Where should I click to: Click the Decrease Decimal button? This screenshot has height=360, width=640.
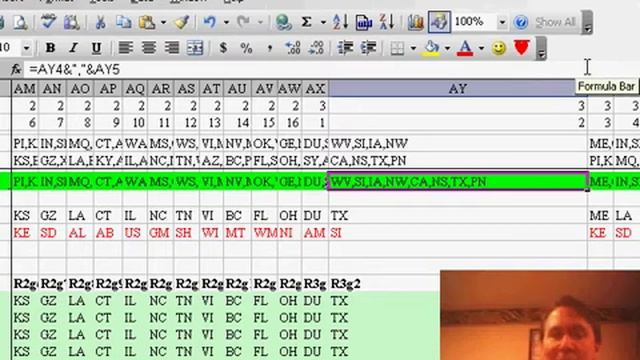click(x=316, y=48)
